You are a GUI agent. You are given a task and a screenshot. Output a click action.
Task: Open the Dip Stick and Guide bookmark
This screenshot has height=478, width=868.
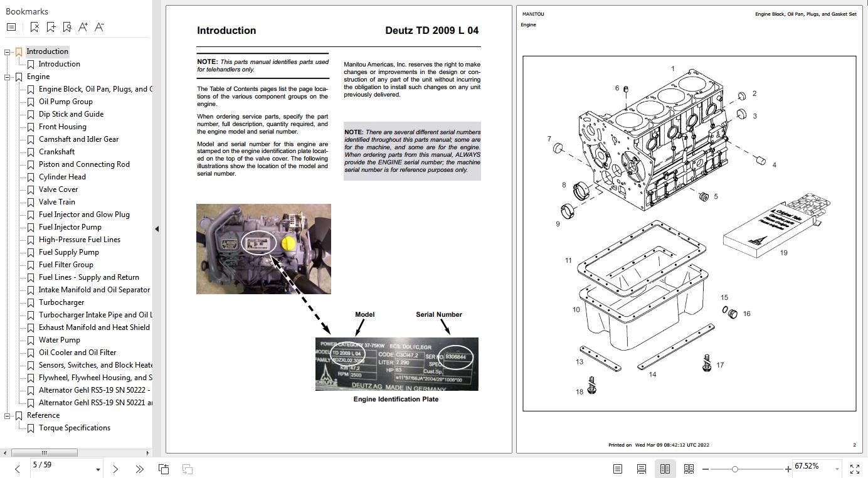[71, 114]
